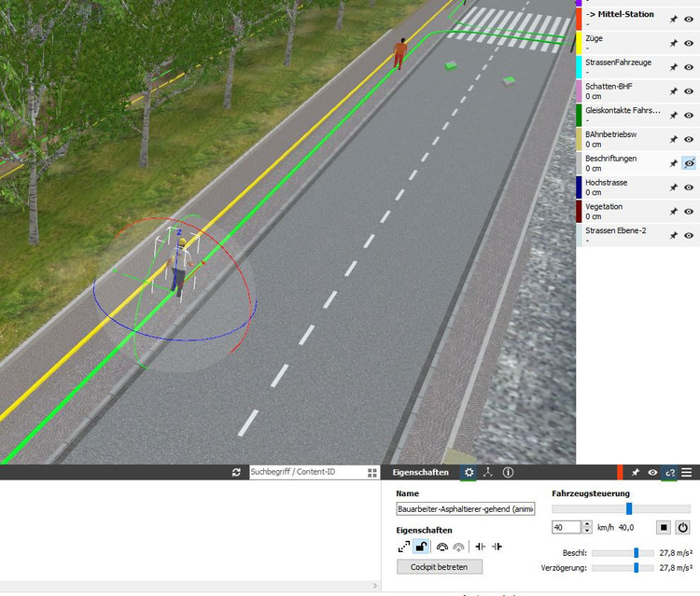Viewport: 700px width, 596px height.
Task: Hide the Vegetation layer
Action: [x=689, y=212]
